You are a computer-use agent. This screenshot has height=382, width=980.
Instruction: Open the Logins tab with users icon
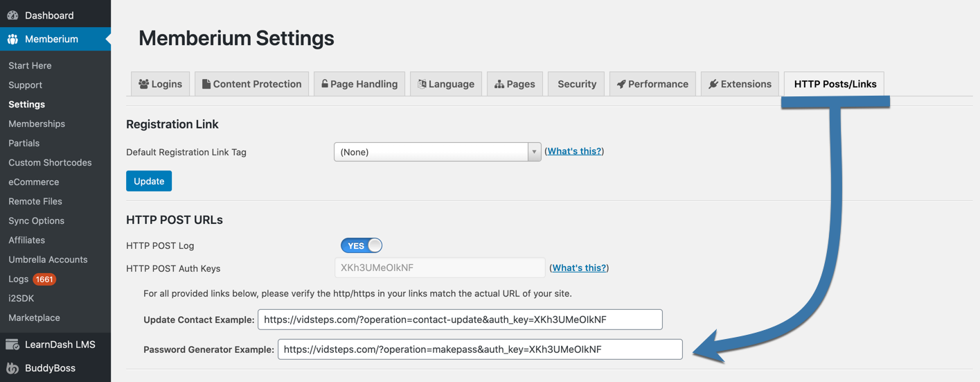[x=161, y=84]
